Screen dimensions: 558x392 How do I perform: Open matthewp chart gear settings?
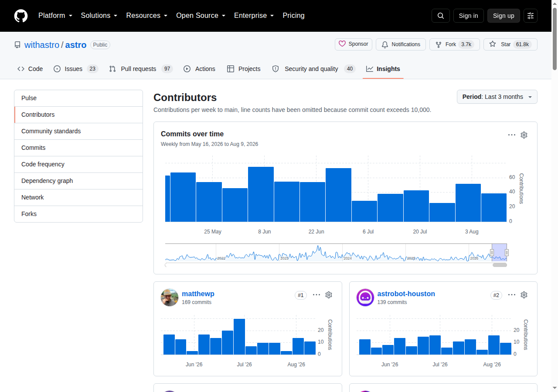click(x=329, y=295)
